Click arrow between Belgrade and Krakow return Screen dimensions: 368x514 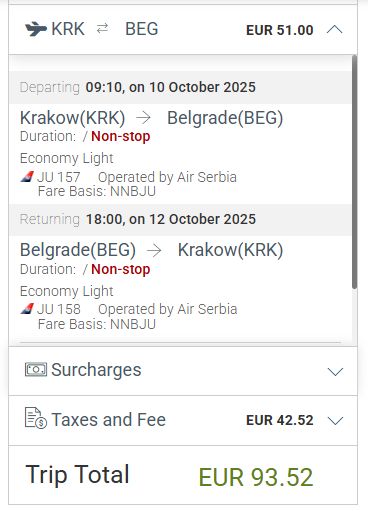pos(154,250)
